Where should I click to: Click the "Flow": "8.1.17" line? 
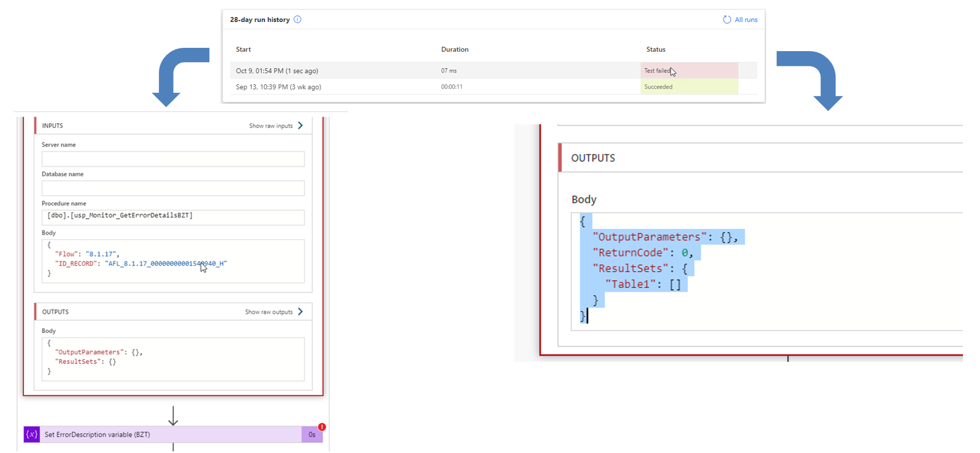[87, 254]
